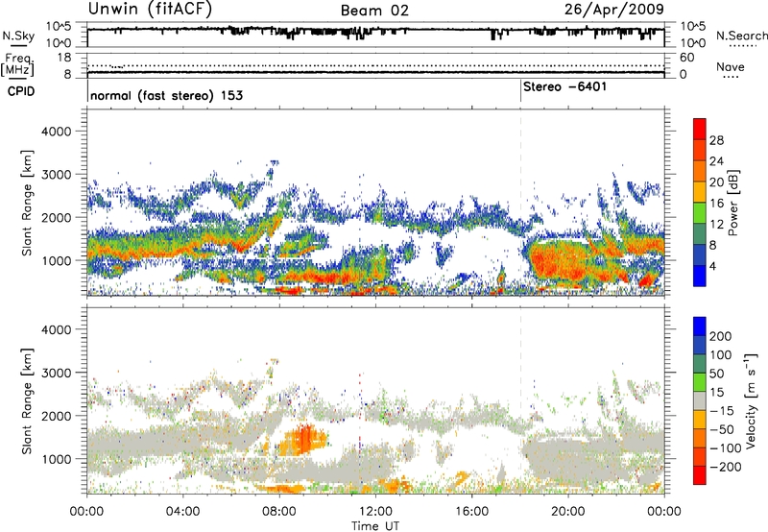Image resolution: width=768 pixels, height=532 pixels.
Task: Click the 'Power [dB]' color bar label
Action: [x=732, y=203]
